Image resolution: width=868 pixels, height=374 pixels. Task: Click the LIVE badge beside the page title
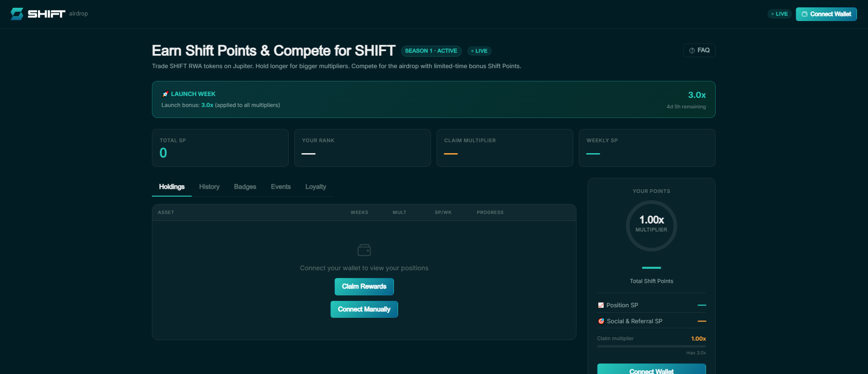tap(479, 51)
